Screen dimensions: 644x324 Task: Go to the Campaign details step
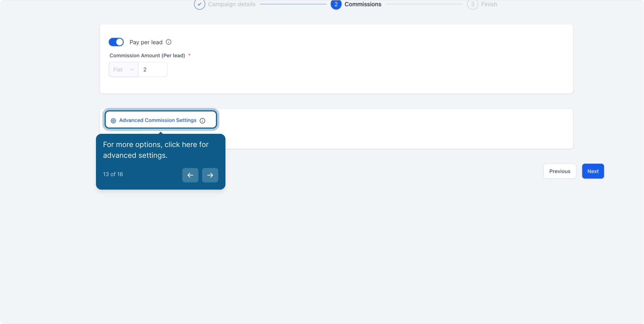click(225, 4)
